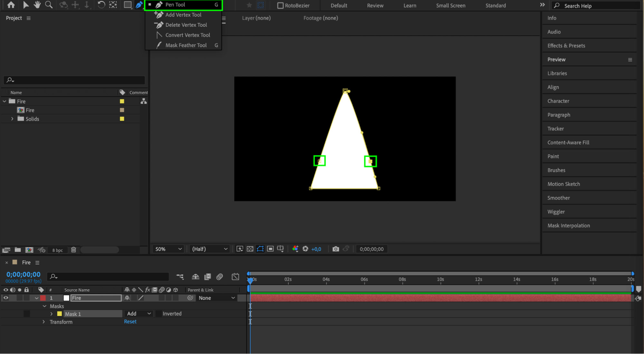Screen dimensions: 644x354
Task: Create a new folder in Project panel
Action: [x=18, y=250]
